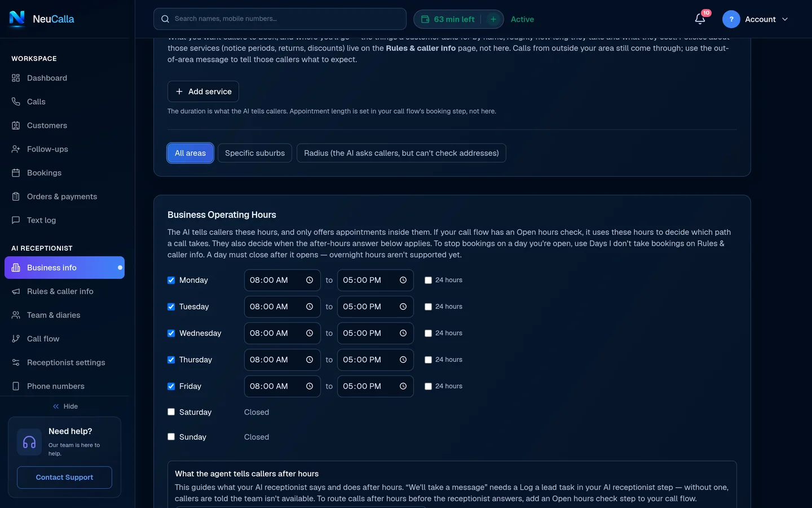Click Contact Support button
The width and height of the screenshot is (812, 508).
click(64, 478)
